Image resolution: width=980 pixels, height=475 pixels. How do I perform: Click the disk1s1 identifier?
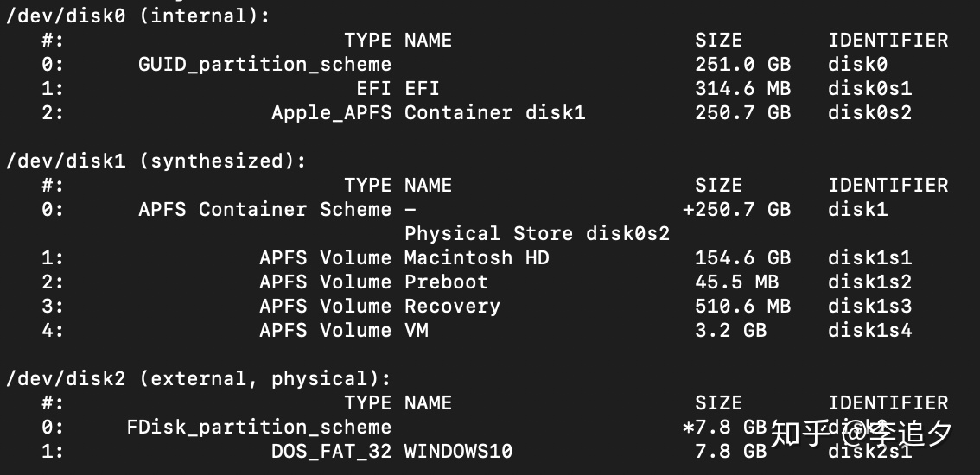870,258
